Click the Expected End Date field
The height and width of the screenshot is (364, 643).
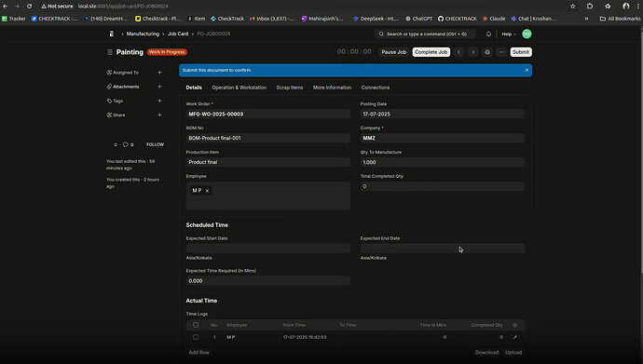pos(443,249)
